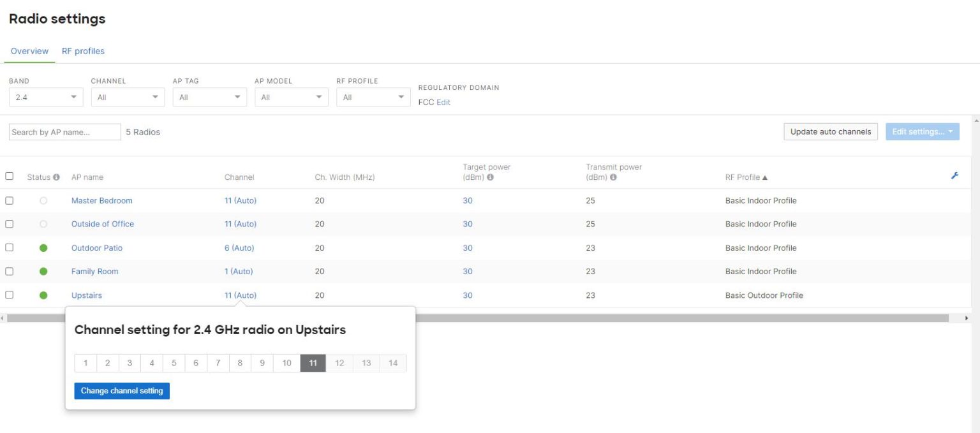Select the Overview tab
Screen dimensions: 980x433
(x=29, y=51)
